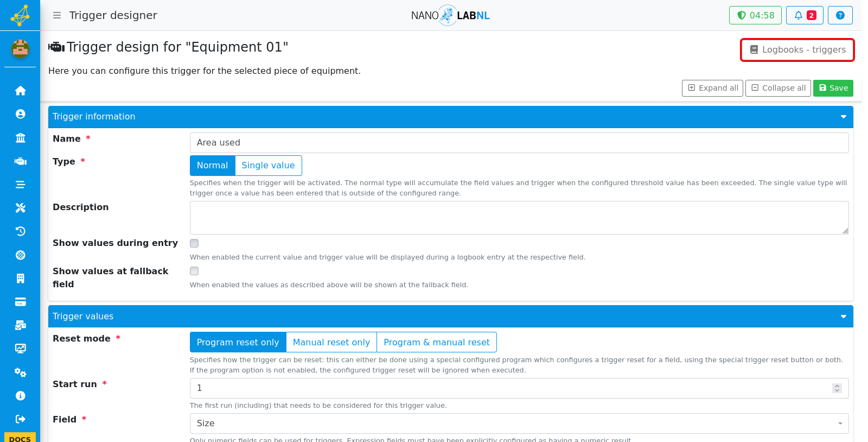
Task: Open the DOCS link in sidebar
Action: pos(20,438)
